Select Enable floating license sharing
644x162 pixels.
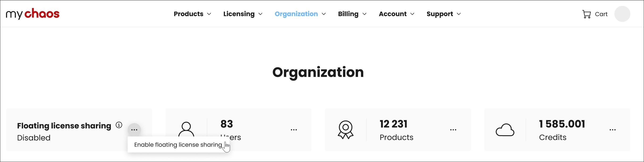pos(178,145)
